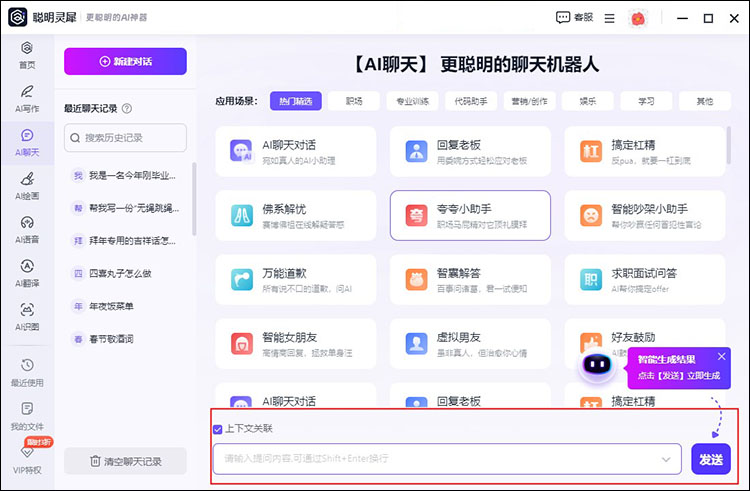Open the hamburger menu in title bar

tap(610, 18)
